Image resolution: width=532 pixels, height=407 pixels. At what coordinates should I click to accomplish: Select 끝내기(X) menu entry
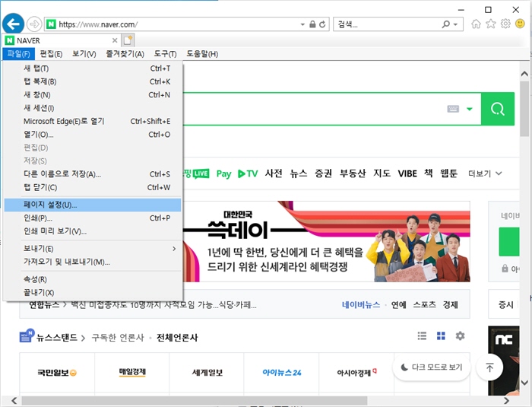(93, 293)
